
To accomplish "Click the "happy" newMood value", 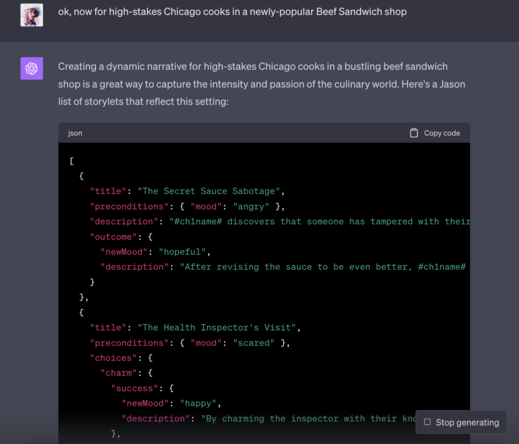I will [x=198, y=403].
